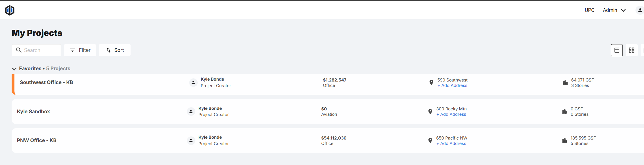Select UPC in the top navigation
Image resolution: width=644 pixels, height=165 pixels.
[589, 10]
